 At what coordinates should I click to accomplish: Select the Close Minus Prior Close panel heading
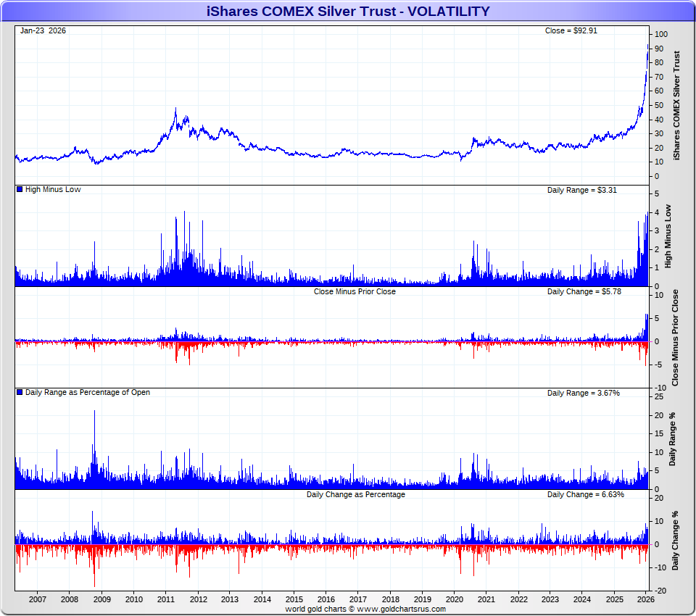[x=355, y=291]
